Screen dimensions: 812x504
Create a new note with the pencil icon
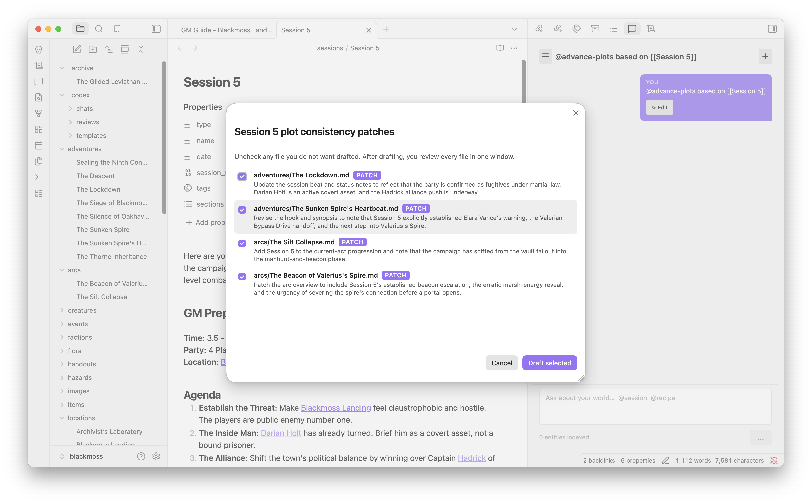coord(77,50)
